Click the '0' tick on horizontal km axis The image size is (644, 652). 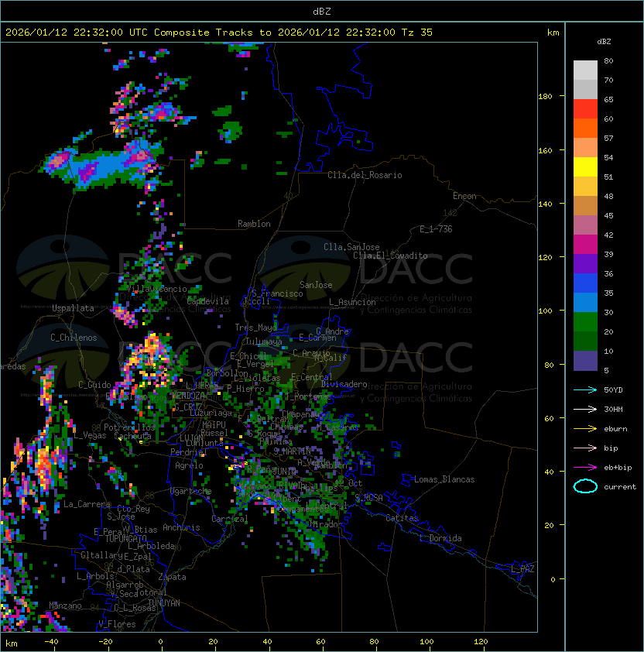tap(160, 642)
